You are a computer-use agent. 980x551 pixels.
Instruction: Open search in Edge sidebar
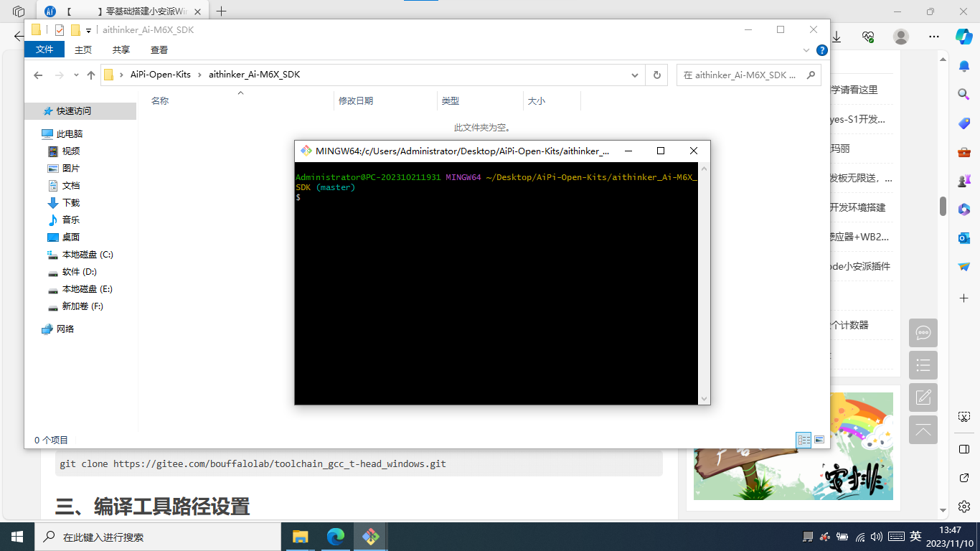tap(964, 94)
